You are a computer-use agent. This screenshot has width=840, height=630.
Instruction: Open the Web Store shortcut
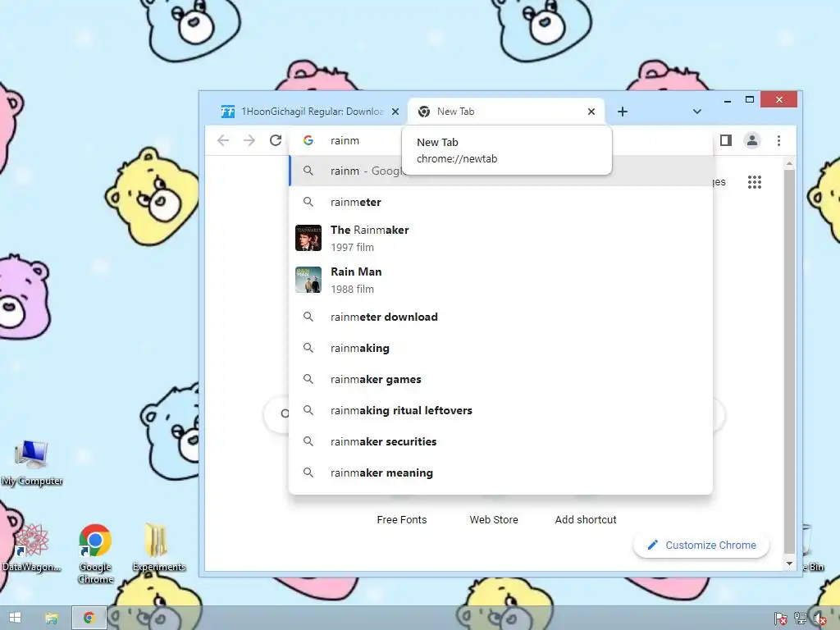coord(494,519)
